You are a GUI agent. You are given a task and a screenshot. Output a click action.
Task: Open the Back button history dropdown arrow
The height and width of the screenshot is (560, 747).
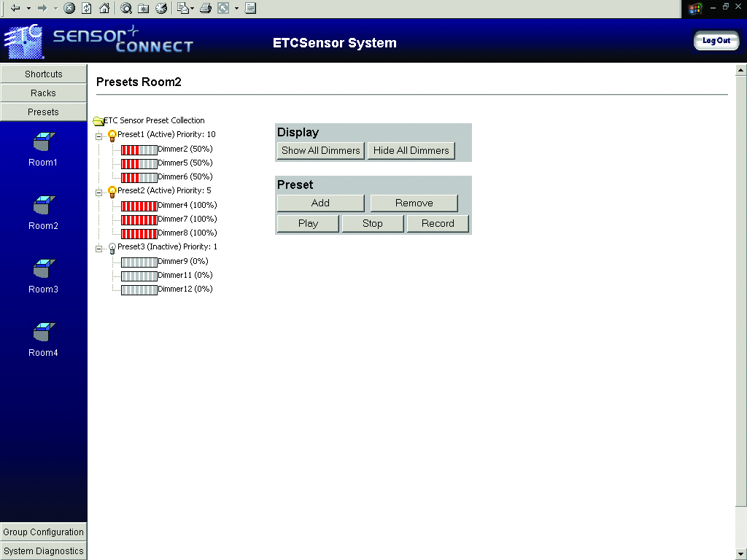28,8
